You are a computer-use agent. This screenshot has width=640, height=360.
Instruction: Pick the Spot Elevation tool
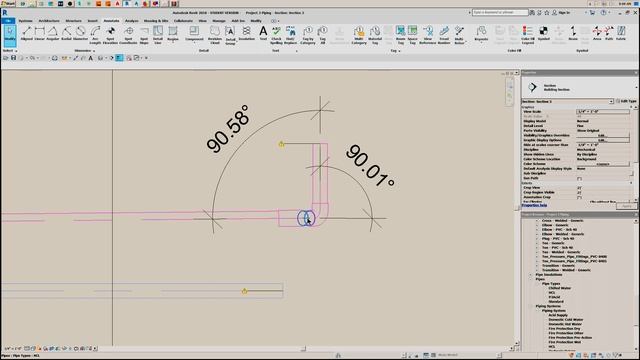pyautogui.click(x=110, y=35)
